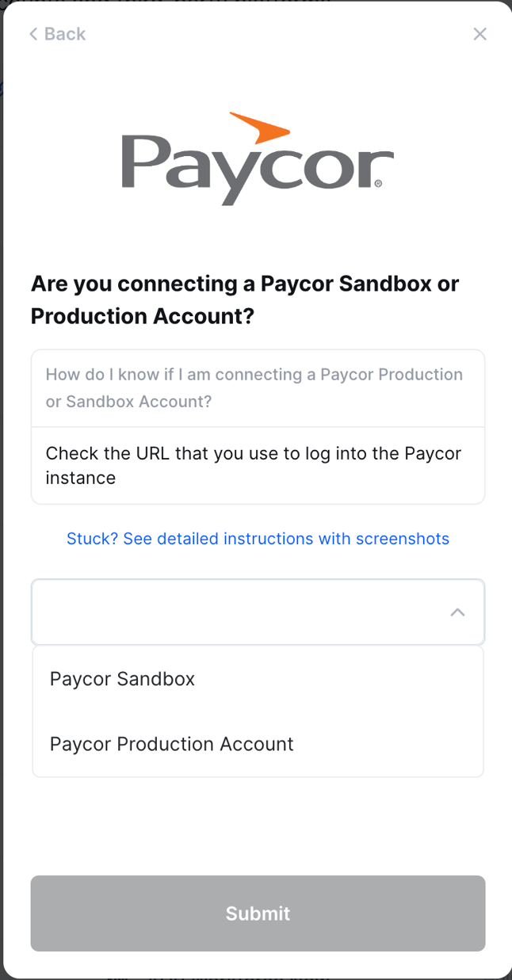Click the "Check the URL" answer text

pyautogui.click(x=254, y=465)
